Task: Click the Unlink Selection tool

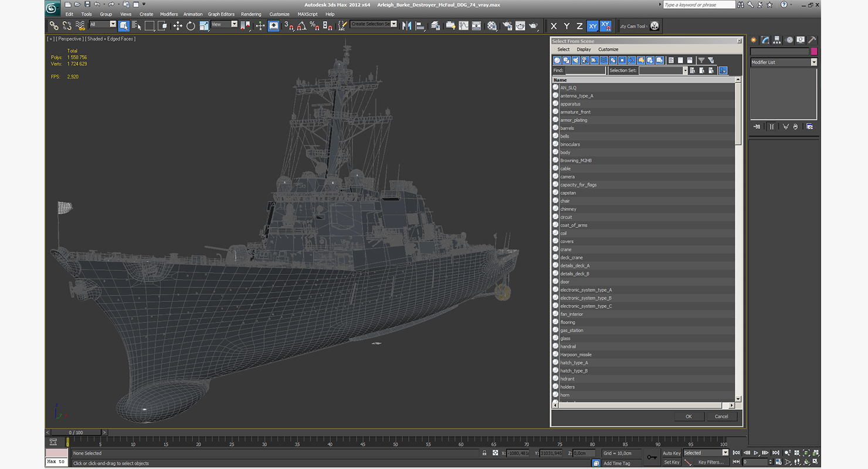Action: click(67, 26)
